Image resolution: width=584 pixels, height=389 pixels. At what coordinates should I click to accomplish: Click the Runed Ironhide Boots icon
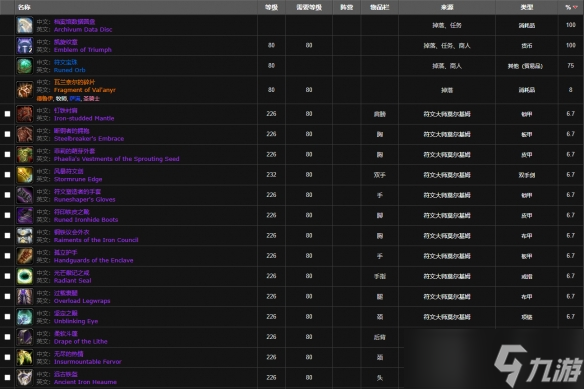[25, 215]
